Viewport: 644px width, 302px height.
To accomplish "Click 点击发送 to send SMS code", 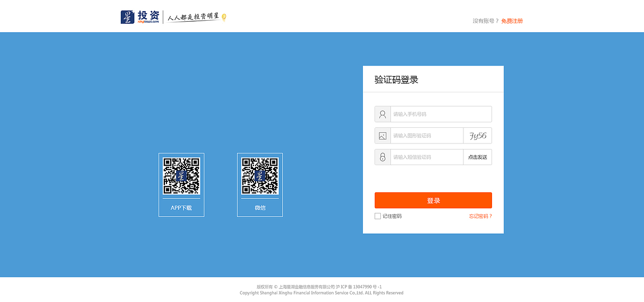I will coord(477,157).
